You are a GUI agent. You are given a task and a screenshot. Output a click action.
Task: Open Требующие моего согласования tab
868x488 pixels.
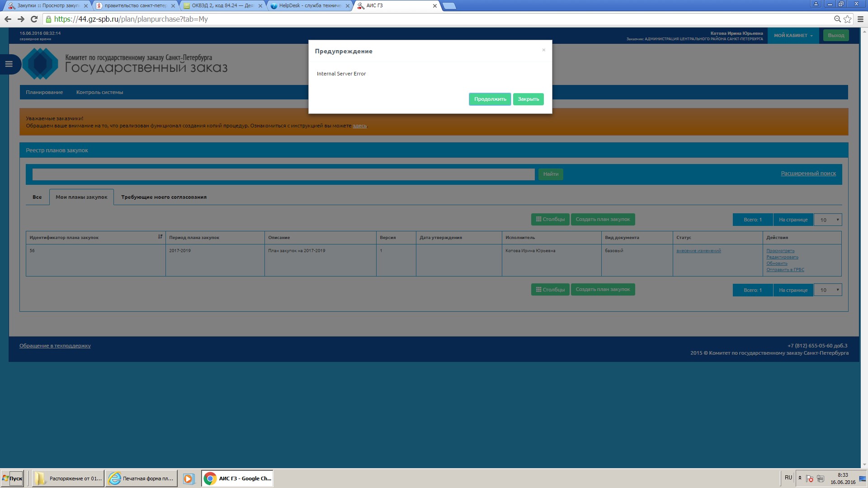coord(164,197)
